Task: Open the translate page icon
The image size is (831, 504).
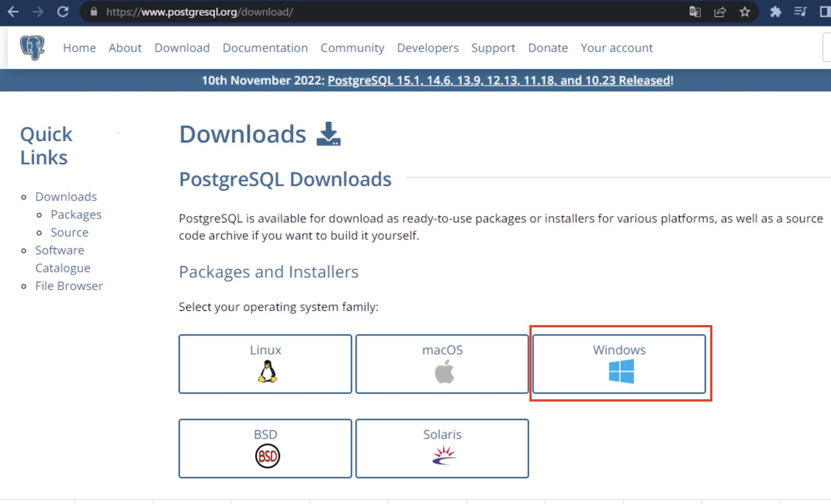Action: tap(695, 12)
